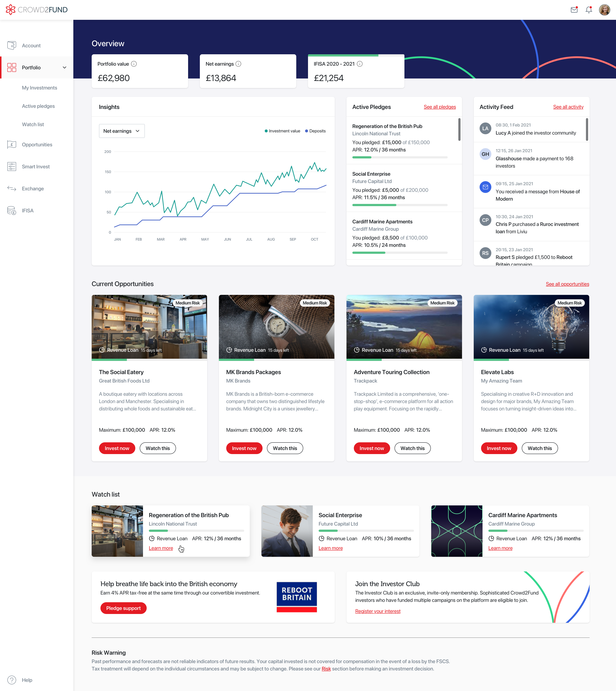Click See all pledges link
Screen dimensions: 616x691
point(439,107)
